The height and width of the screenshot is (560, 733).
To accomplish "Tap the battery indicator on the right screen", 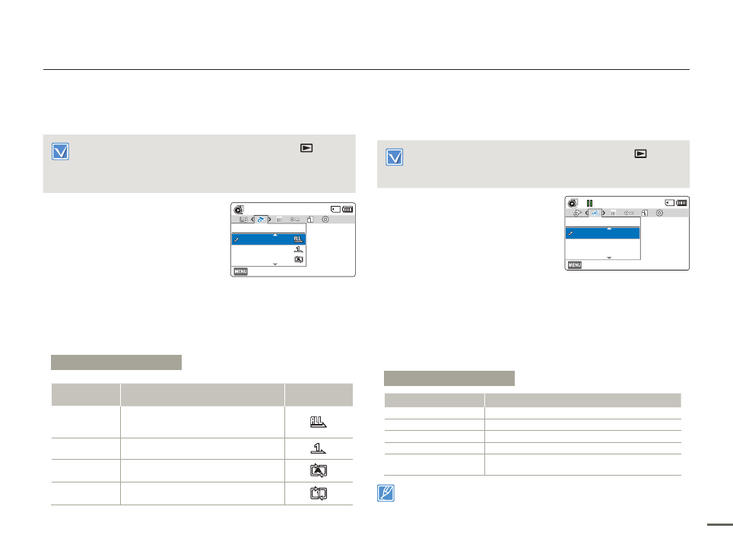I will (x=681, y=203).
